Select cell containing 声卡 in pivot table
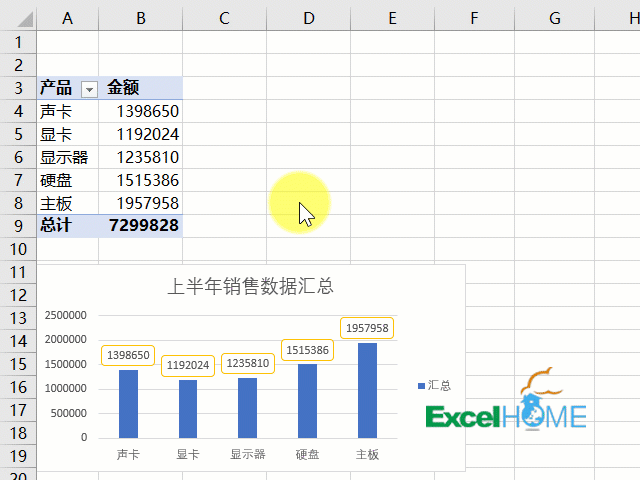The image size is (640, 480). [67, 111]
